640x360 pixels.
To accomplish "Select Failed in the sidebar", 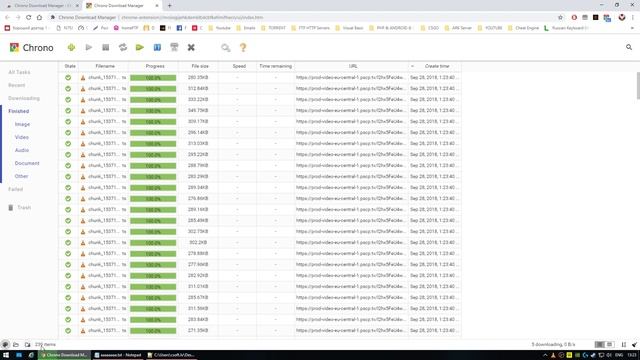I will click(16, 189).
